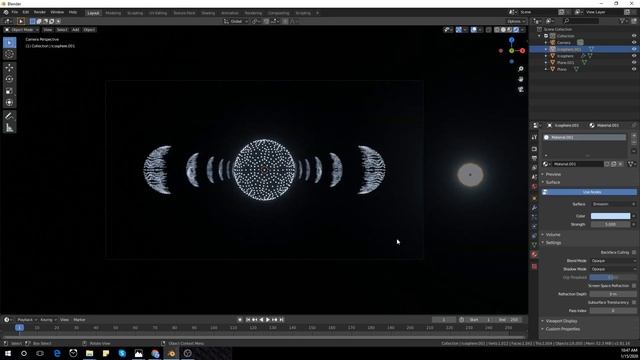Image resolution: width=640 pixels, height=360 pixels.
Task: Toggle X-ray mode in viewport header
Action: click(x=489, y=30)
